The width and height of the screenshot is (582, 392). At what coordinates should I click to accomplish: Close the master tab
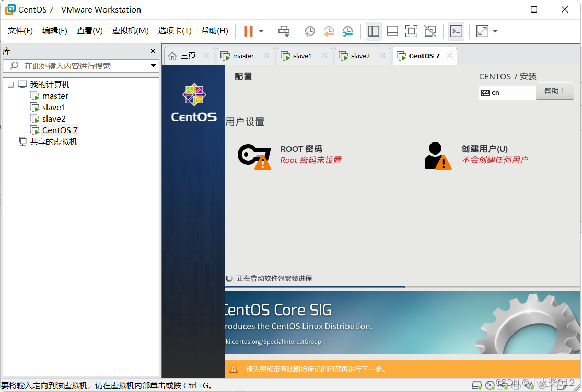tap(266, 56)
